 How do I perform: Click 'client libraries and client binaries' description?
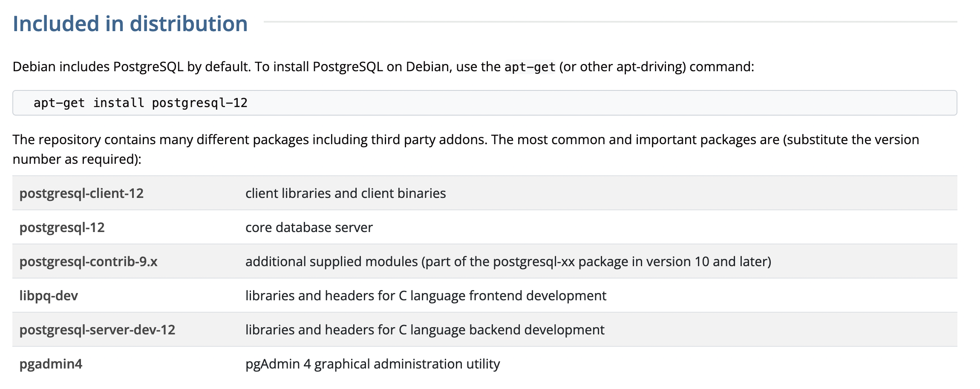(x=346, y=193)
